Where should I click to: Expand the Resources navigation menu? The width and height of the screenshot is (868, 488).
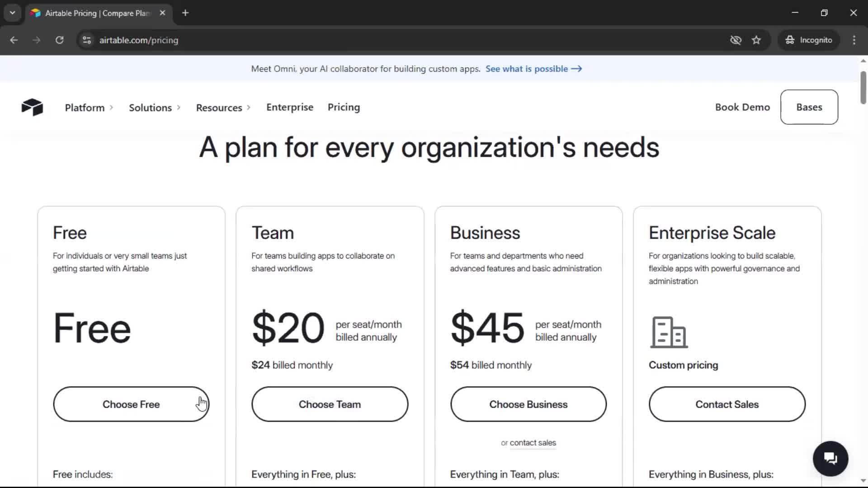point(223,108)
